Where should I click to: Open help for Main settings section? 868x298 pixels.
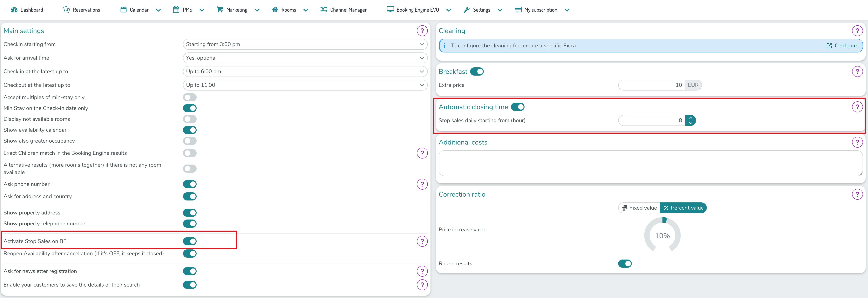point(422,31)
